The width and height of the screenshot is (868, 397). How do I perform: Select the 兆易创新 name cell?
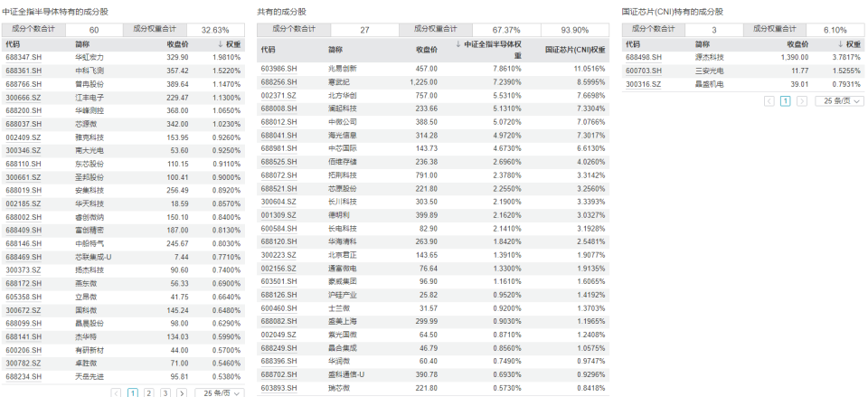click(x=343, y=69)
